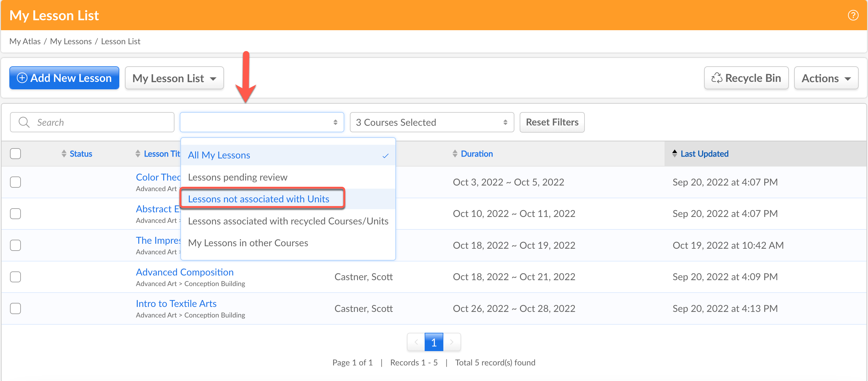Choose Lessons pending review option
This screenshot has width=868, height=381.
(x=237, y=177)
